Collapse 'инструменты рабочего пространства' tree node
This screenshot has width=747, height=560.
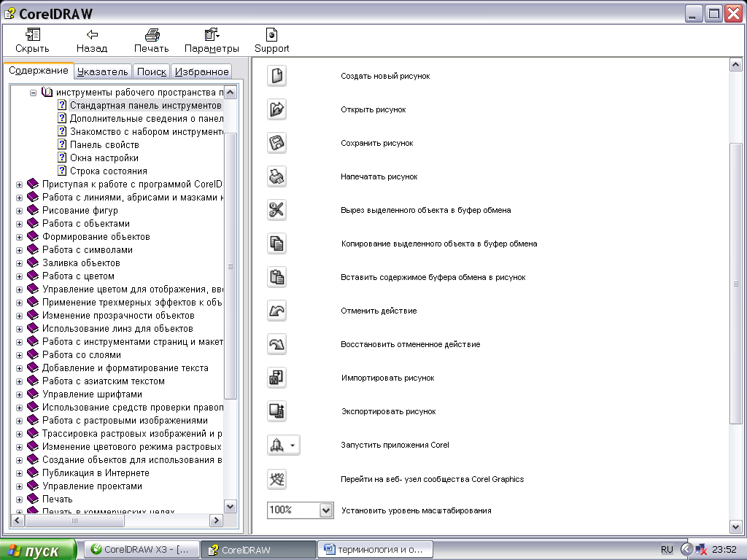33,93
